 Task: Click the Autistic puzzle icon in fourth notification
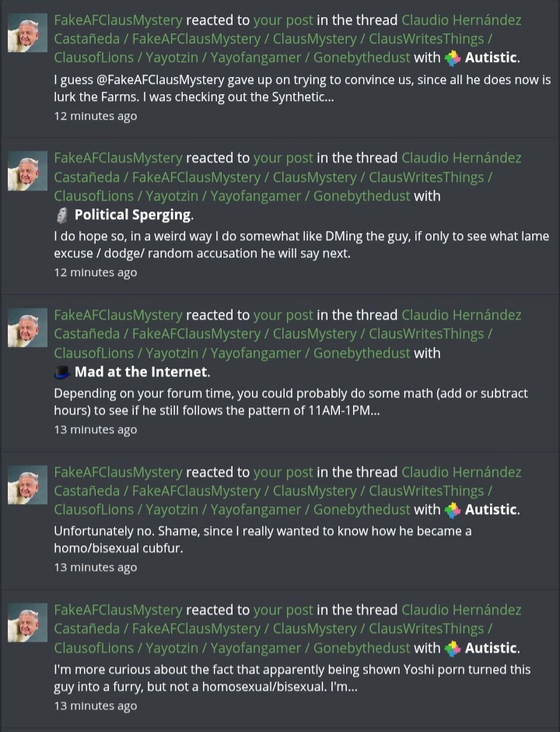point(452,510)
